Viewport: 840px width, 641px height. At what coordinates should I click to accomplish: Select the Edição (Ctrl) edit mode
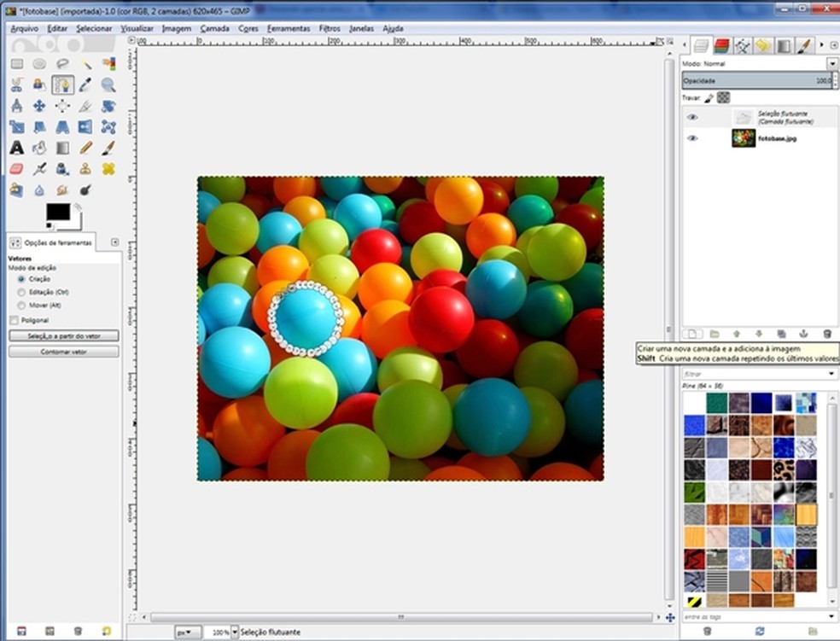21,292
